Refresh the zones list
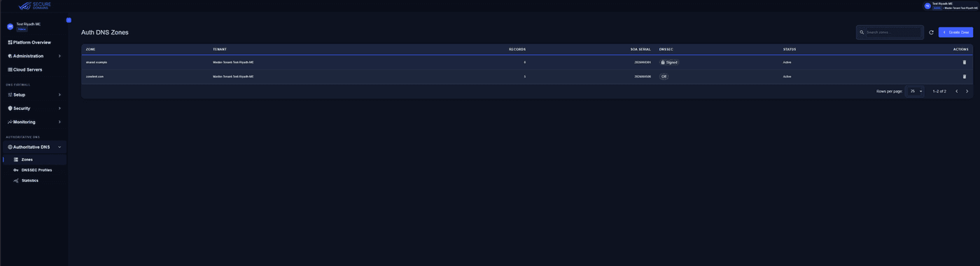 pos(931,32)
